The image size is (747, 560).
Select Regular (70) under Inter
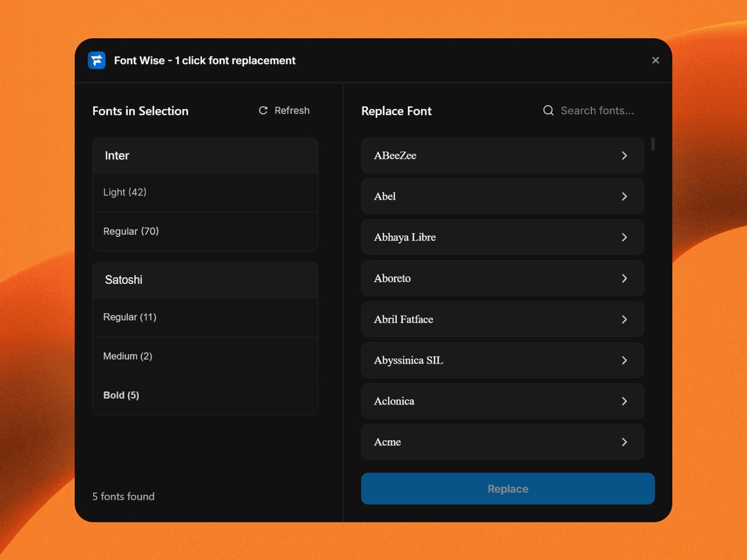pos(205,231)
